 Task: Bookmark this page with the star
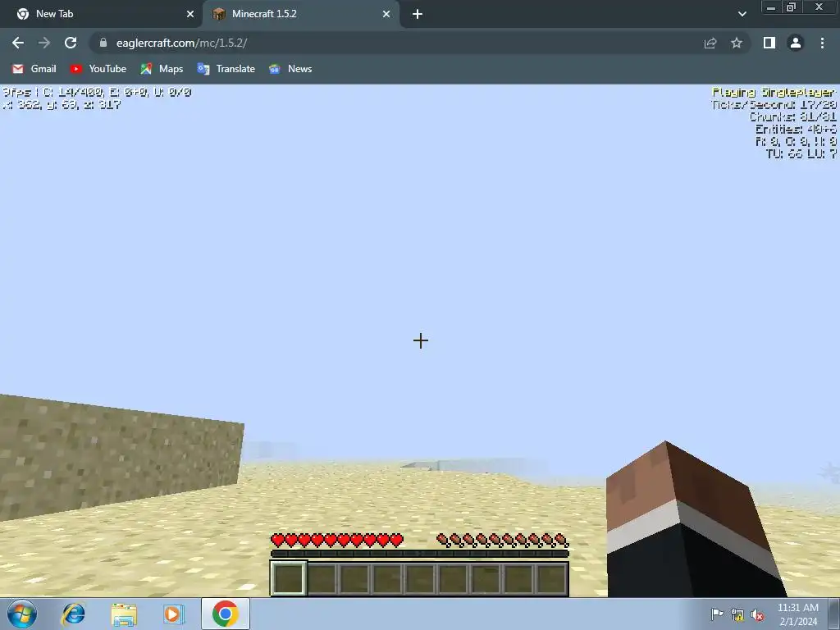pyautogui.click(x=737, y=43)
